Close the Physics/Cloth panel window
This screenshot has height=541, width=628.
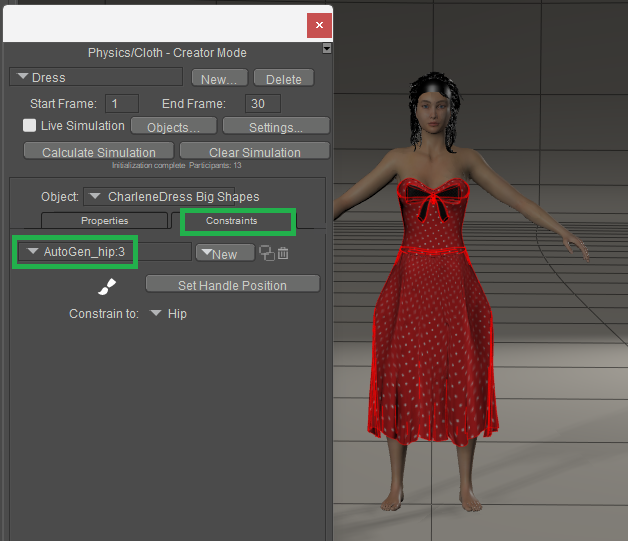tap(319, 24)
